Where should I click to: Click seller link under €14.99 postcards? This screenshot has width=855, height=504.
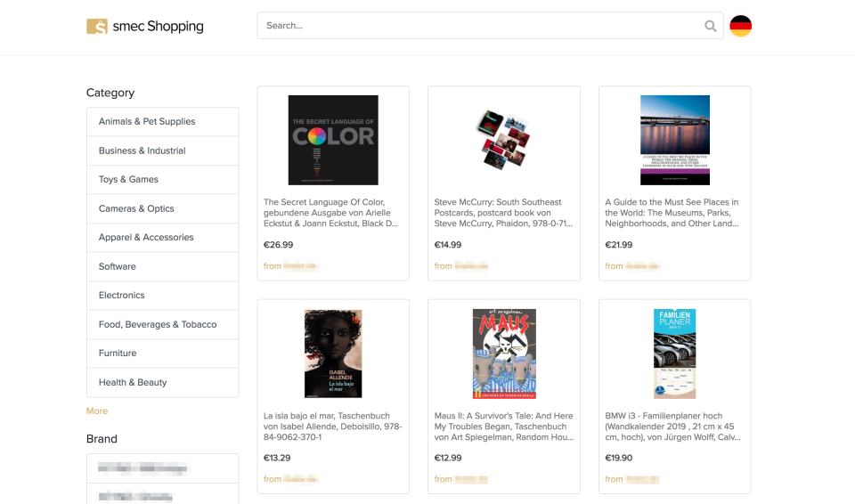pyautogui.click(x=461, y=266)
